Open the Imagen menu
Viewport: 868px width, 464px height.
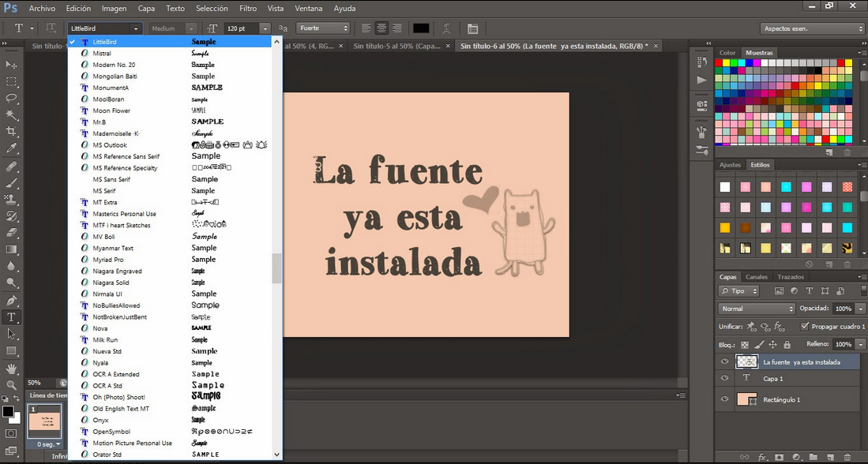tap(114, 8)
